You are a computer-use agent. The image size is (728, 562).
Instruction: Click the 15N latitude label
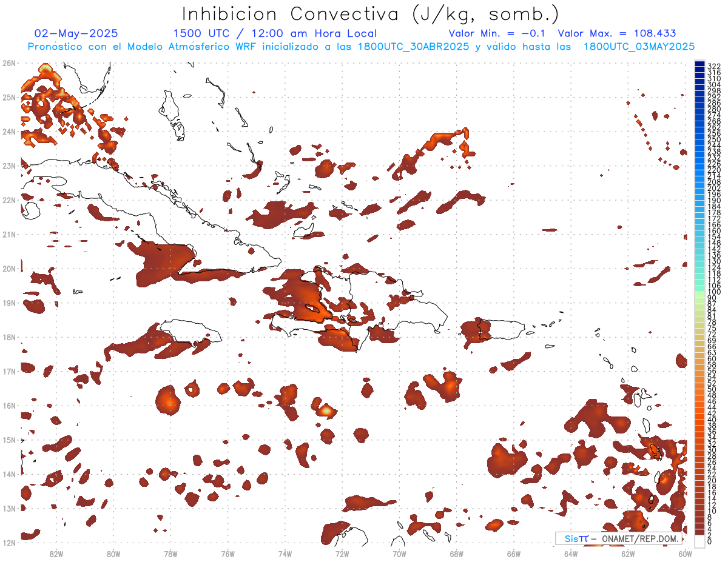point(8,440)
